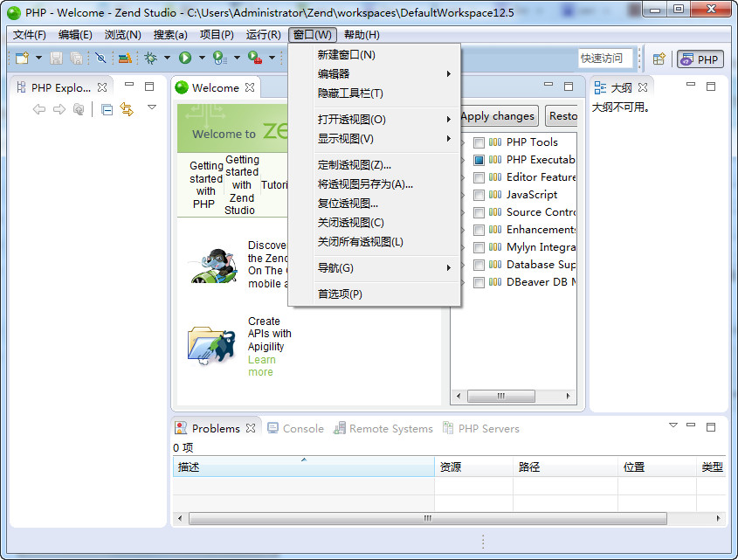Click the Apply changes button
Screen dimensions: 738x560
point(498,116)
